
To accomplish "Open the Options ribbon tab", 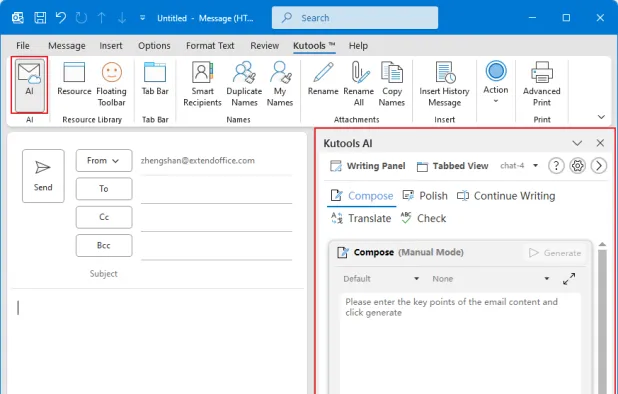I will [154, 46].
